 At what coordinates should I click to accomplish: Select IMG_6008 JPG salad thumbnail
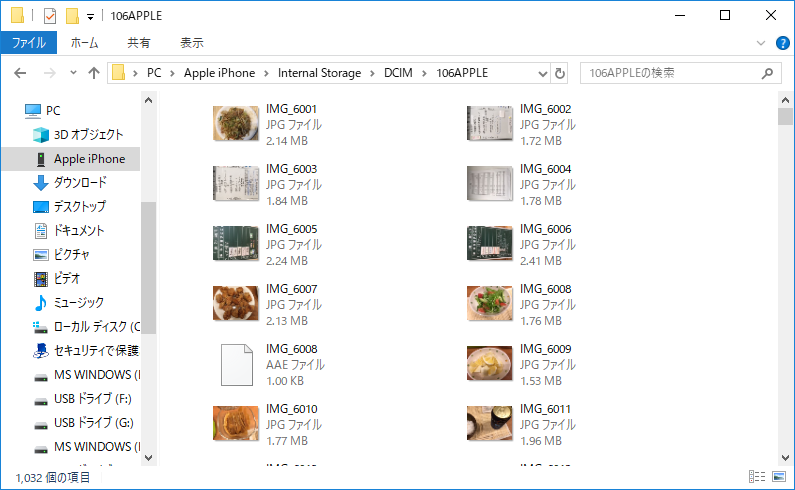[x=490, y=303]
